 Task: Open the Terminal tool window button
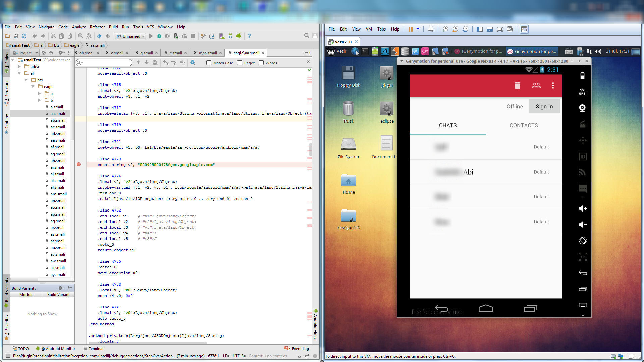pyautogui.click(x=93, y=349)
